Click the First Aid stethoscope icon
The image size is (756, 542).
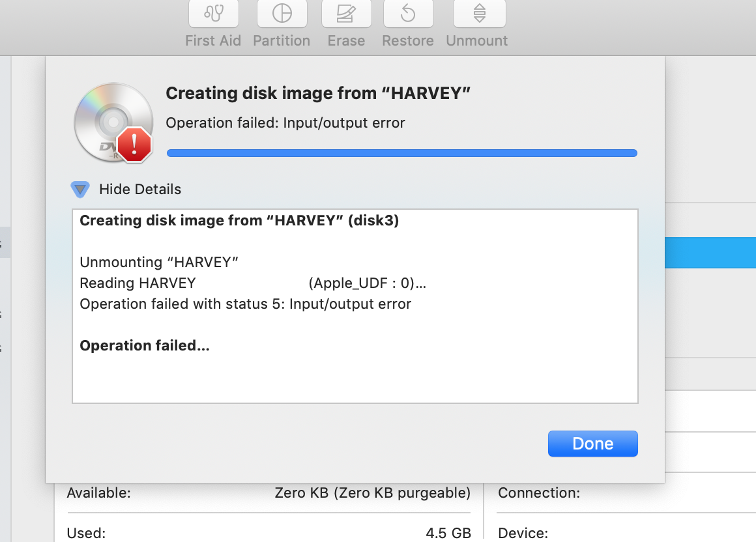tap(213, 14)
